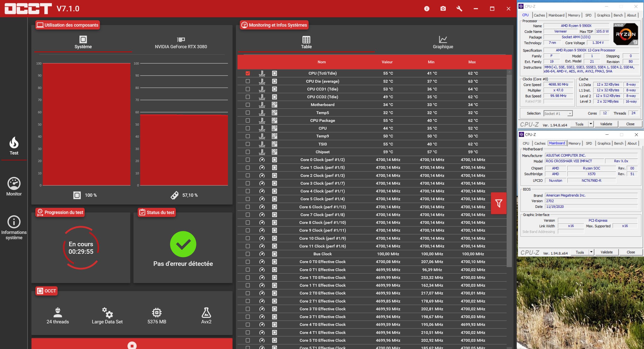Check the Core 3 T0 Effective Clock checkbox
The height and width of the screenshot is (349, 644).
(x=248, y=309)
